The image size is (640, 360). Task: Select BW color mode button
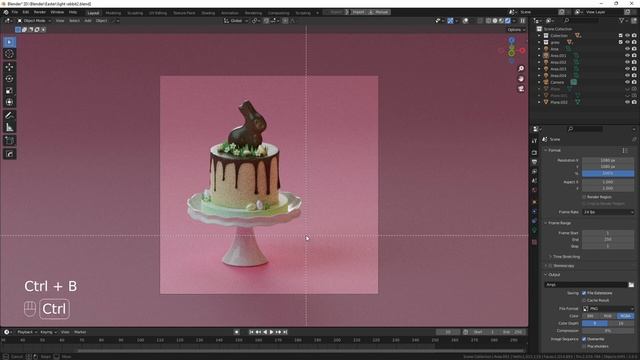tap(591, 316)
